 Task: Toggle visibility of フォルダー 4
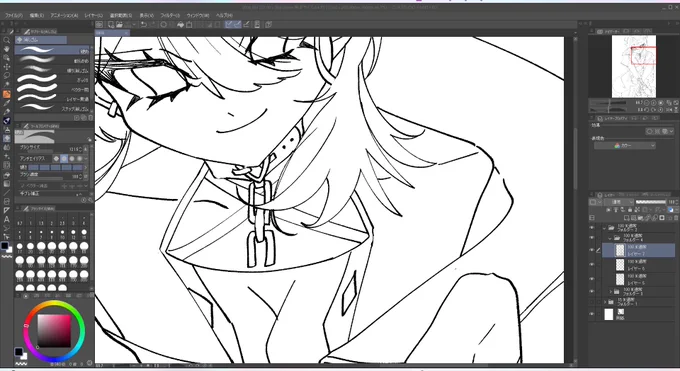(x=592, y=238)
